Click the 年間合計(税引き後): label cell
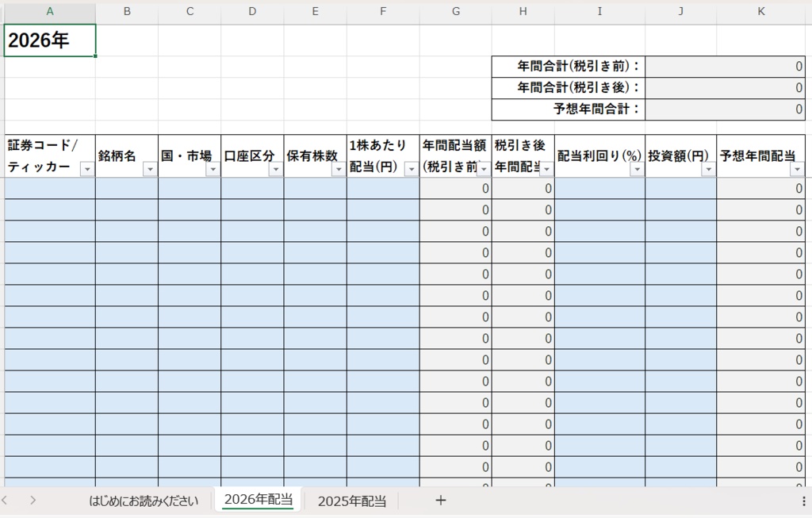 pos(568,87)
